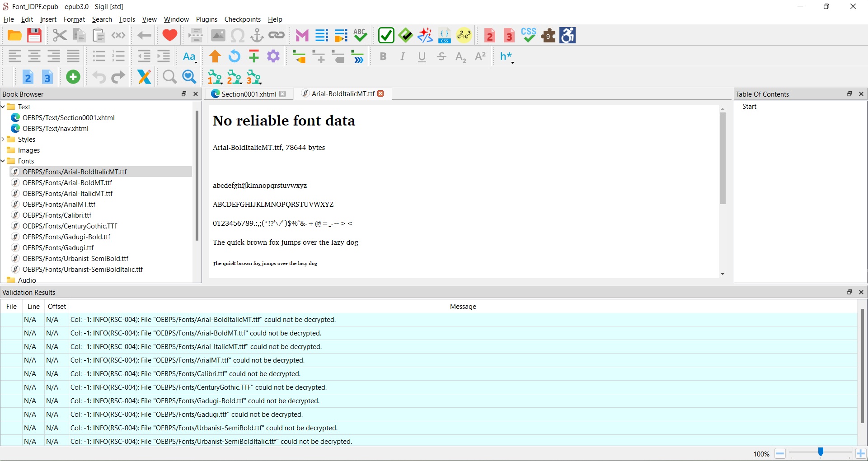The height and width of the screenshot is (461, 868).
Task: Click the zoom slider handle
Action: click(821, 452)
